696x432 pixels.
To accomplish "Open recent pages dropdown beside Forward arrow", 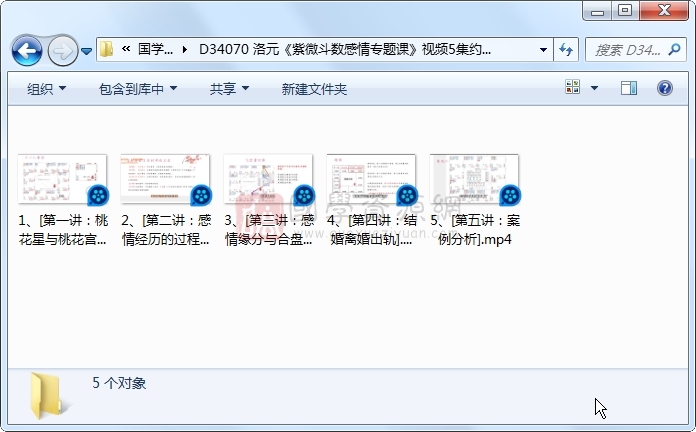I will point(87,51).
